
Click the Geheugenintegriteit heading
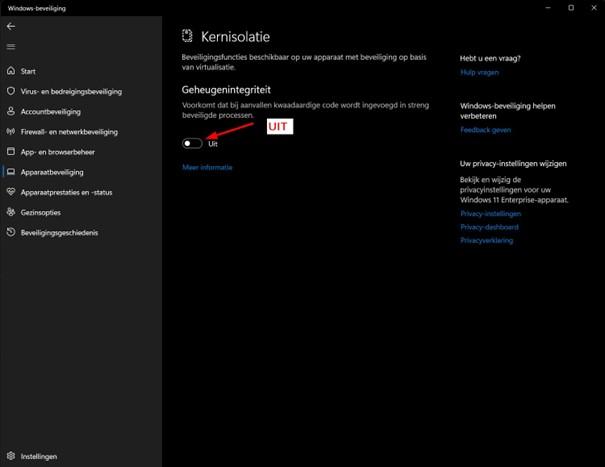pyautogui.click(x=226, y=90)
